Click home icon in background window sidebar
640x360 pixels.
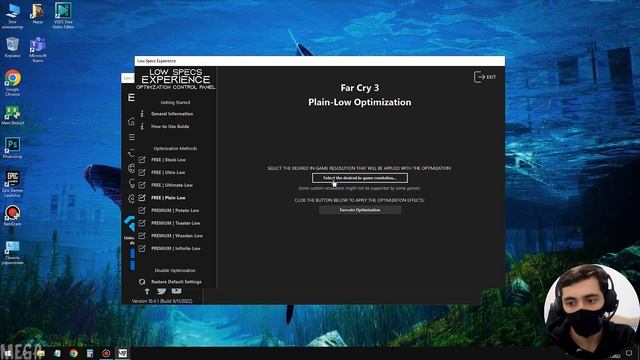pos(131,121)
